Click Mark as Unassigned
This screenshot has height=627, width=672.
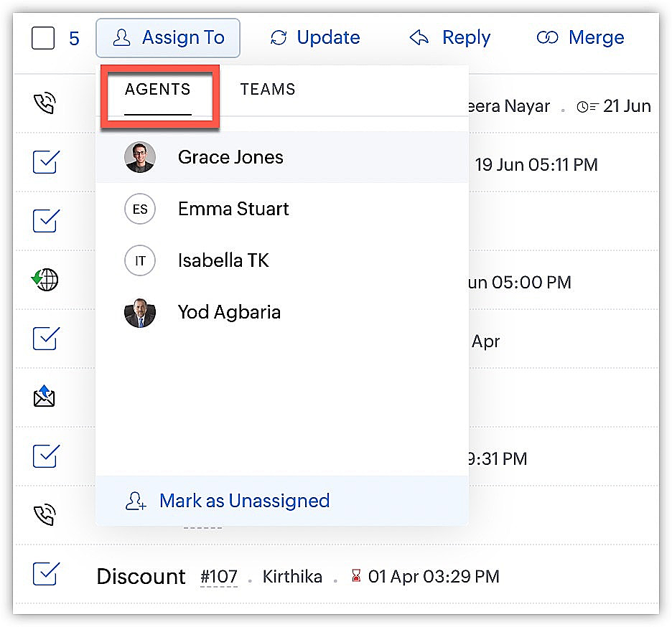click(x=282, y=501)
